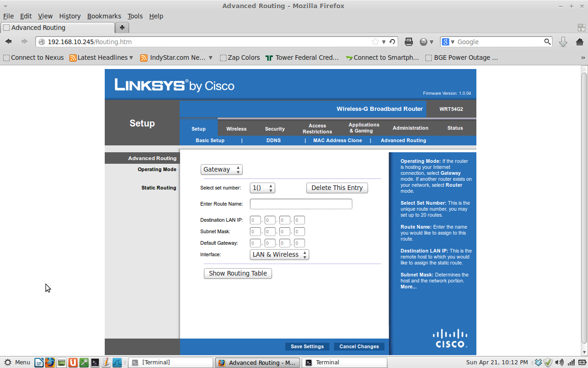Image resolution: width=588 pixels, height=368 pixels.
Task: Bookmark this page with the star icon
Action: coord(375,42)
